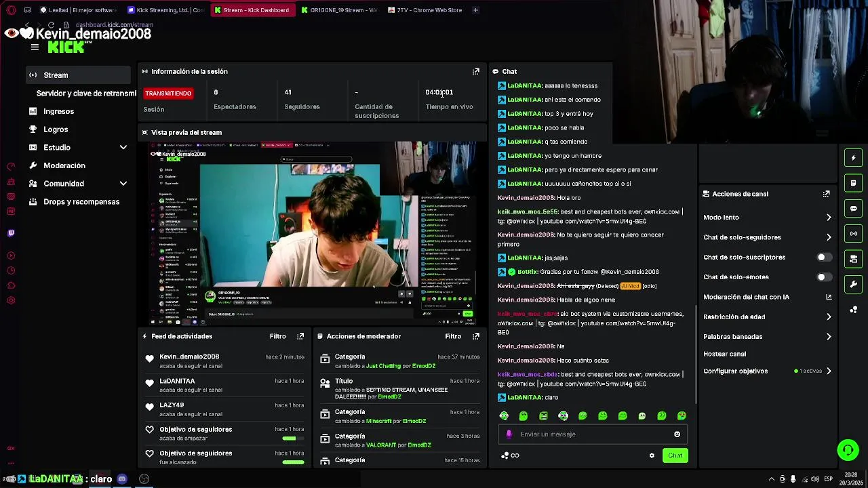Toggle Chat de solo-emotes switch

(824, 277)
